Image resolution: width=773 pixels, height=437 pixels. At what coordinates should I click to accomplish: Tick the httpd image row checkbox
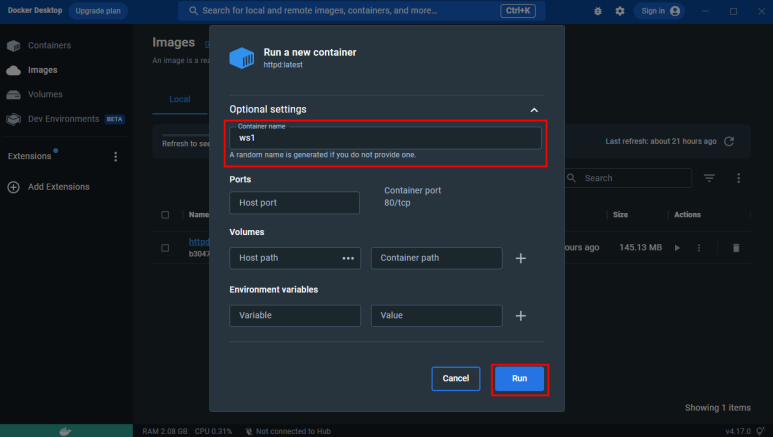[165, 248]
